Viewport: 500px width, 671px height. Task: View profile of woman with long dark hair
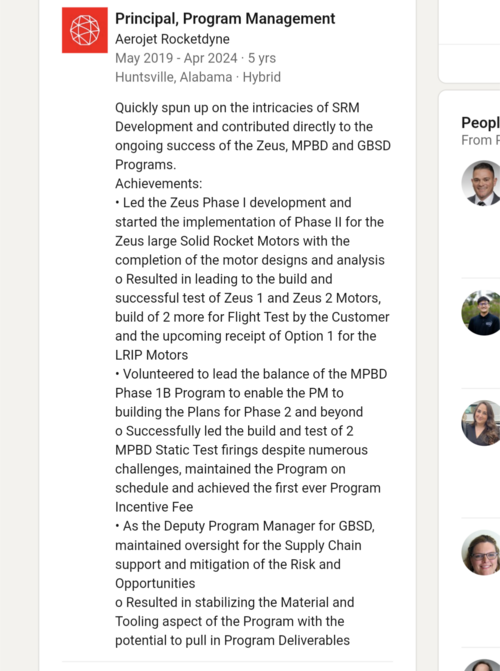(481, 423)
